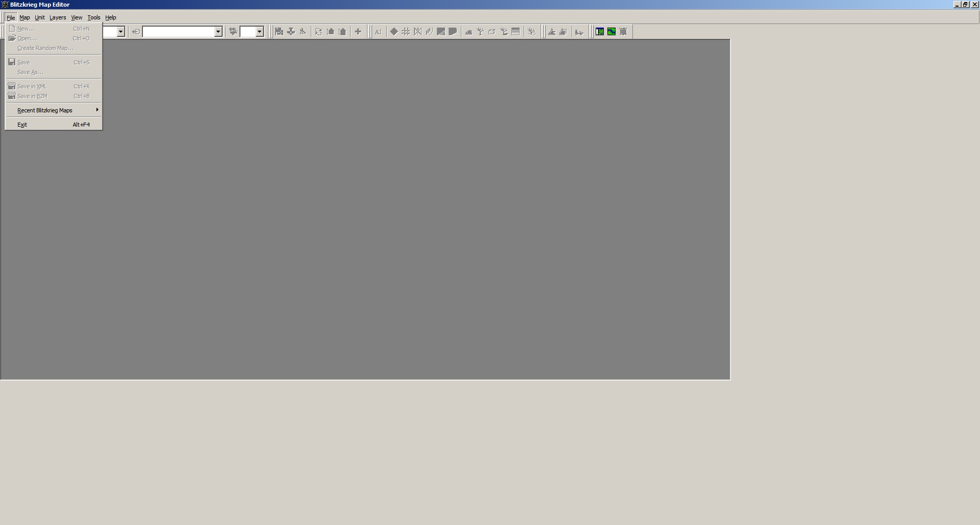The image size is (980, 525).
Task: Click the grid hash toolbar icon
Action: click(x=406, y=32)
